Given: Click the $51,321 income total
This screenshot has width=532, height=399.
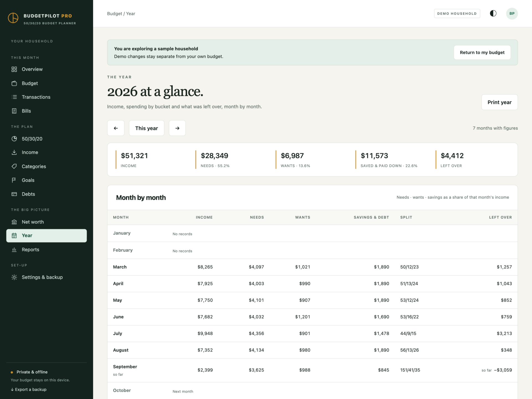Looking at the screenshot, I should pos(134,156).
